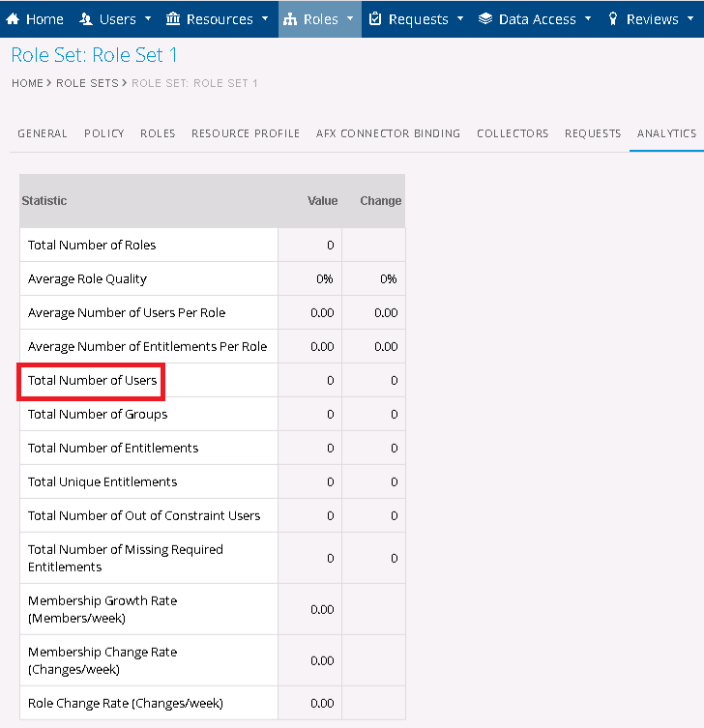
Task: Click the Data Access layers icon
Action: (x=485, y=19)
